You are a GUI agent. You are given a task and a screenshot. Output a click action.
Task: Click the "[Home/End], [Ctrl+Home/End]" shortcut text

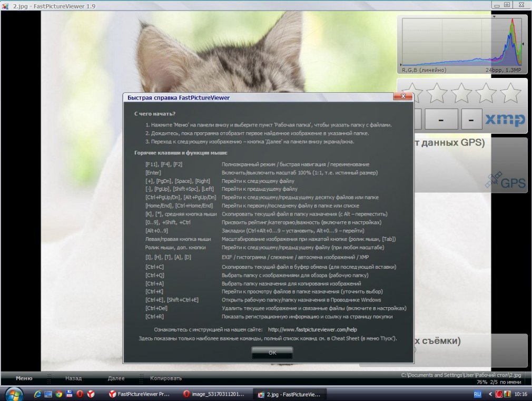179,206
